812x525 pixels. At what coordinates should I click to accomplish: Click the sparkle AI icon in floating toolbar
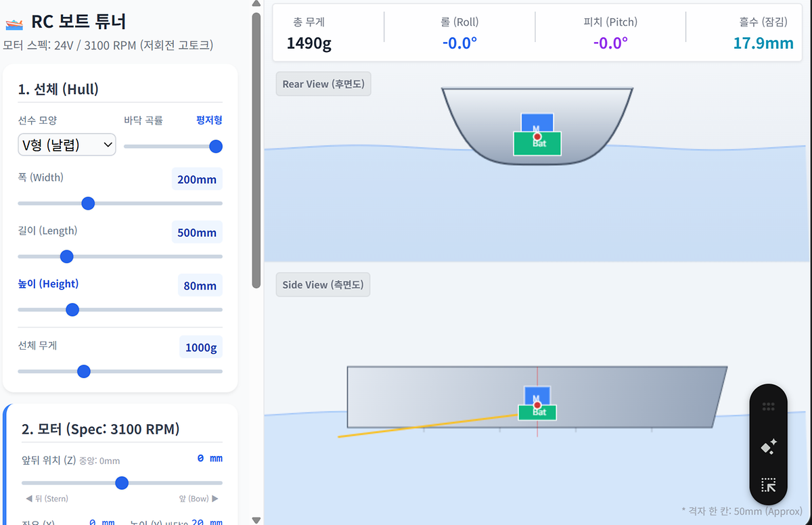[768, 447]
